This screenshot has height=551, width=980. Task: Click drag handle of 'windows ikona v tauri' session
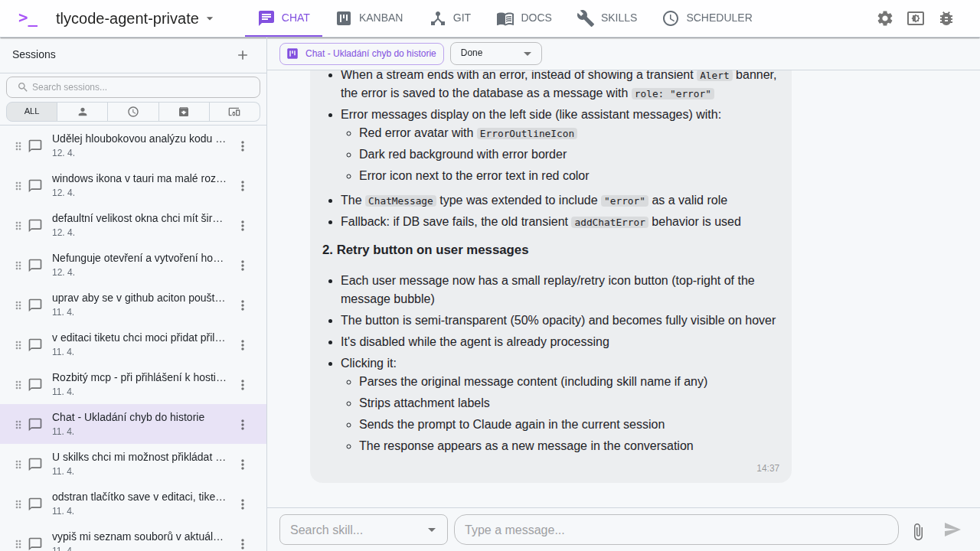point(18,186)
